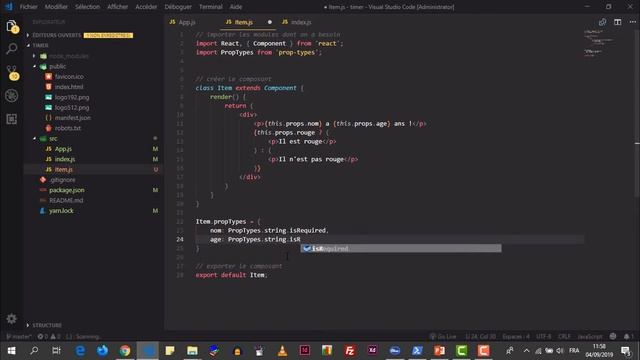Change the CRLF end-of-line setting
The width and height of the screenshot is (640, 360).
564,337
